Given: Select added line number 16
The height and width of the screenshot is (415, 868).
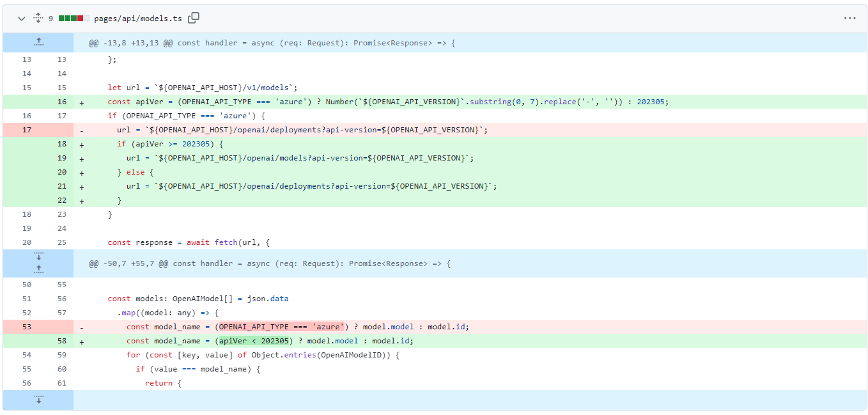Looking at the screenshot, I should click(62, 101).
